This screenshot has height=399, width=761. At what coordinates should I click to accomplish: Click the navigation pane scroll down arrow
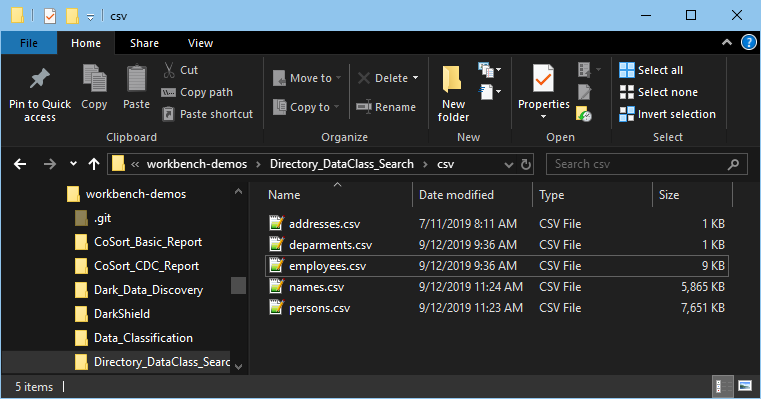coord(238,367)
